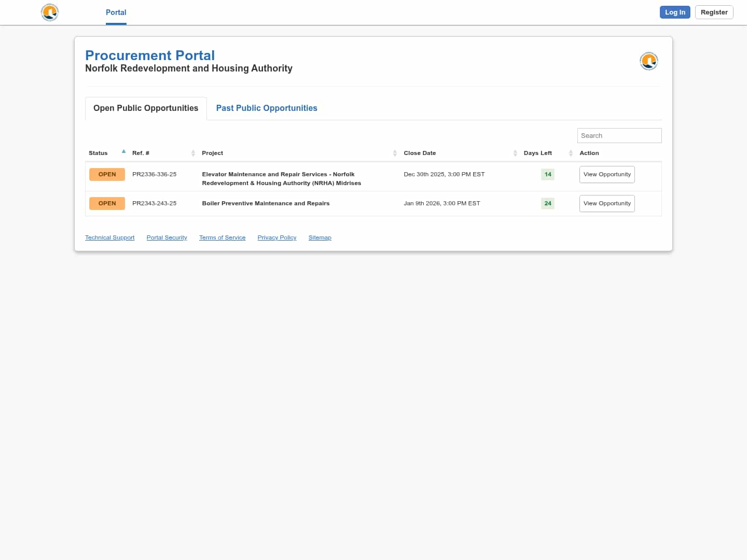Image resolution: width=747 pixels, height=560 pixels.
Task: Sort table by Status column arrow
Action: pyautogui.click(x=123, y=152)
